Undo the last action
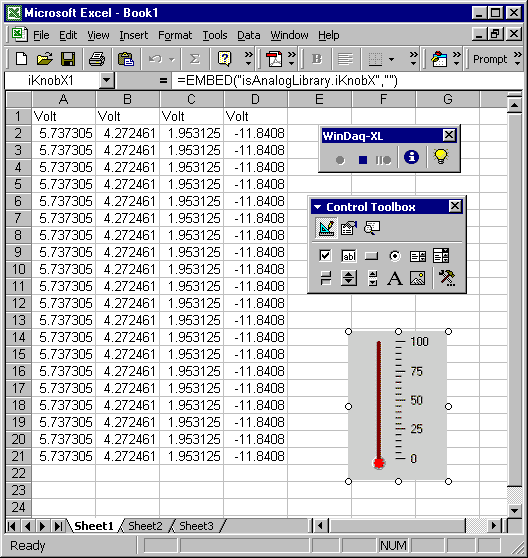This screenshot has height=558, width=528. click(155, 59)
